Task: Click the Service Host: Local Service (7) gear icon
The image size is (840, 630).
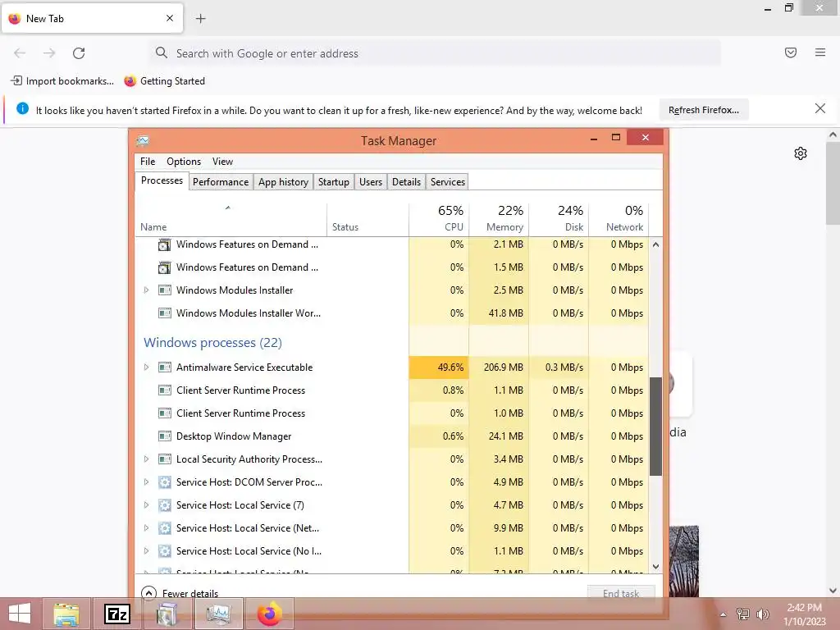Action: pyautogui.click(x=165, y=505)
